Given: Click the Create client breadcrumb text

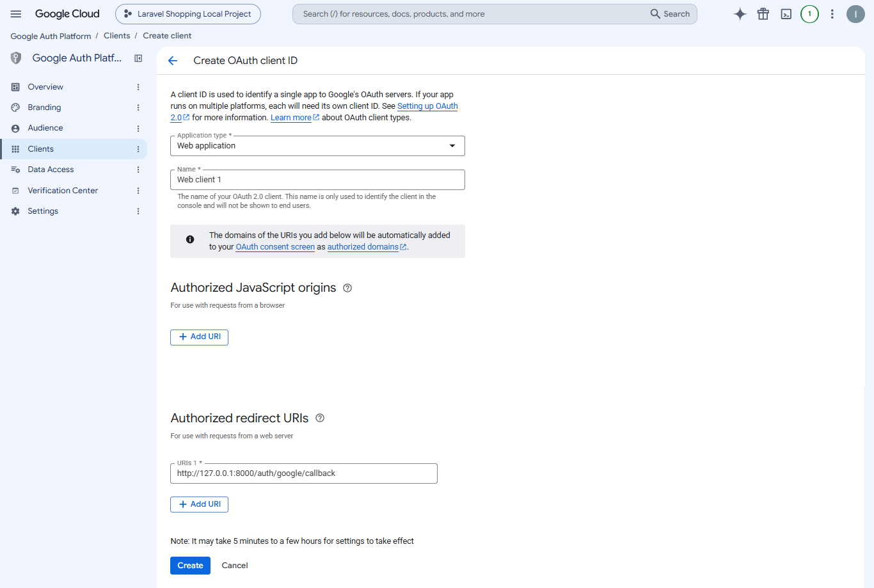Looking at the screenshot, I should (167, 36).
